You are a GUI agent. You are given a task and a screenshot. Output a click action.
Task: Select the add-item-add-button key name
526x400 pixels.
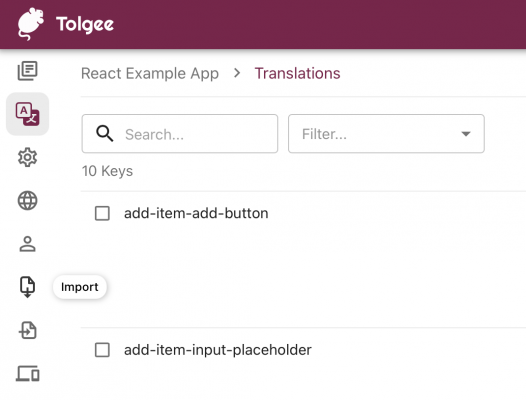tap(196, 213)
